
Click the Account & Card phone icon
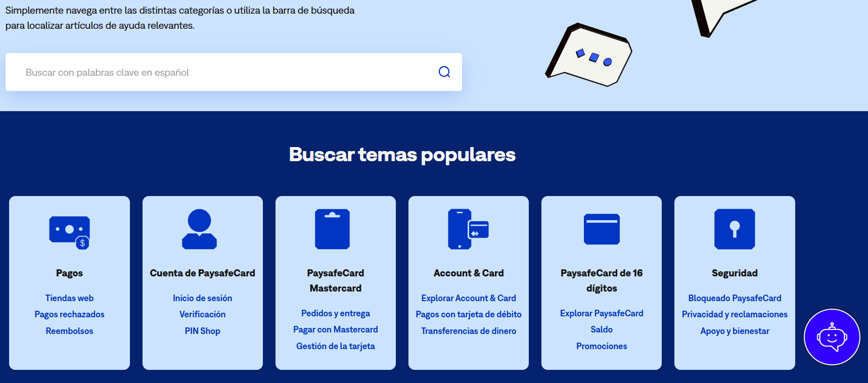468,229
